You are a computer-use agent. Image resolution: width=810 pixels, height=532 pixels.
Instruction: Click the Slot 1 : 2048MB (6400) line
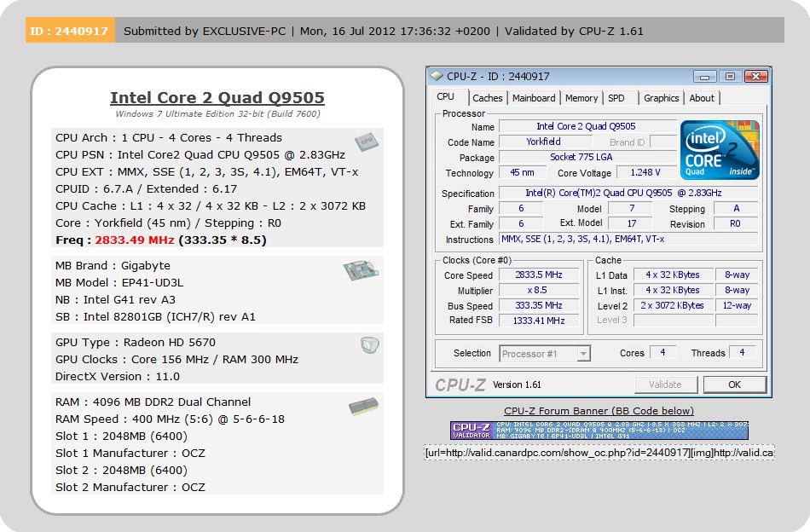coord(121,436)
